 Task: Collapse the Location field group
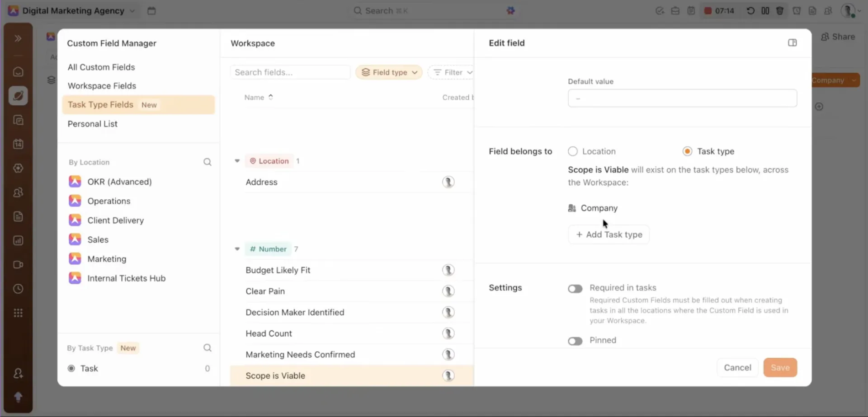(x=237, y=161)
